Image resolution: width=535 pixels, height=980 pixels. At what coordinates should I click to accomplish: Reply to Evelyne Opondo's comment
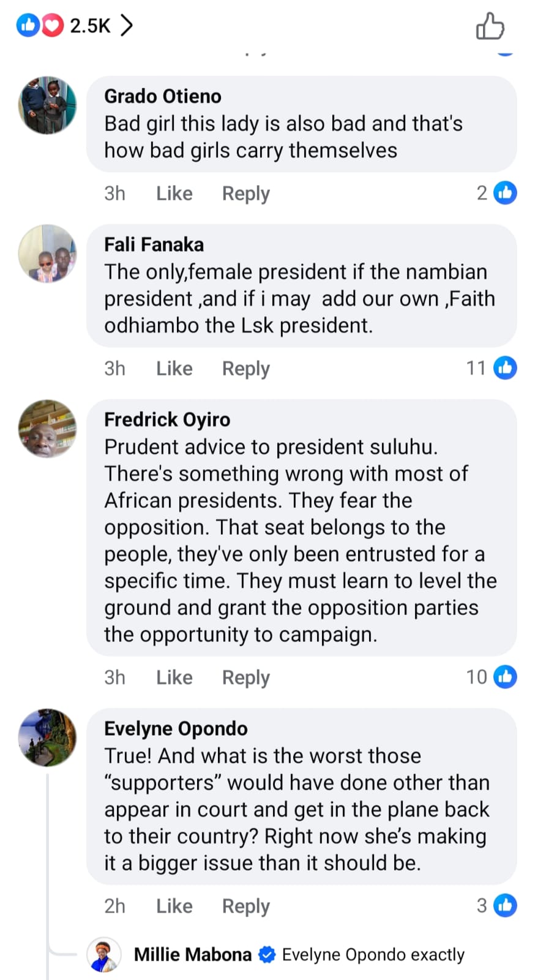pyautogui.click(x=245, y=906)
